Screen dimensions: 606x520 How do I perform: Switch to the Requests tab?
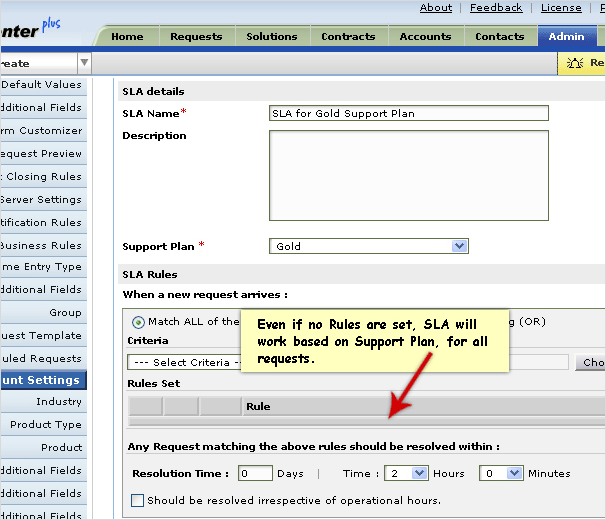click(x=196, y=37)
